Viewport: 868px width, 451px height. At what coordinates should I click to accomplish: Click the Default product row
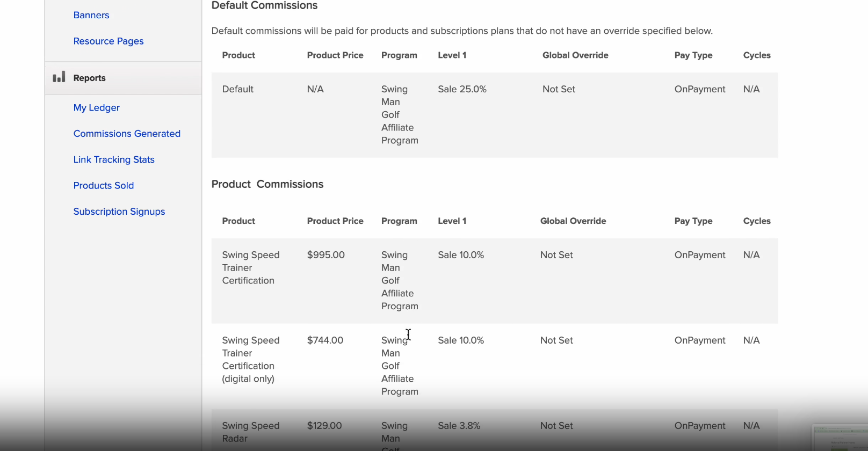point(494,115)
